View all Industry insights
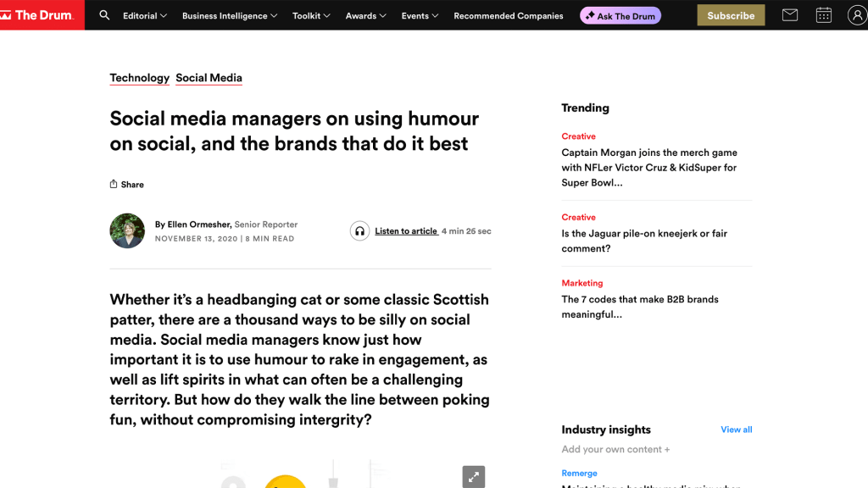Screen dimensions: 868x488 (736, 430)
